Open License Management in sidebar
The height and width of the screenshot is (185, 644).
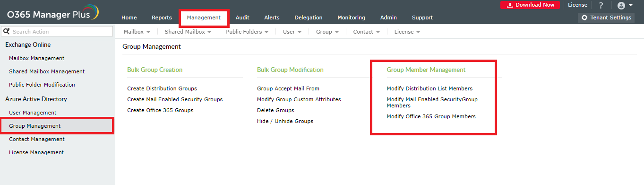36,152
